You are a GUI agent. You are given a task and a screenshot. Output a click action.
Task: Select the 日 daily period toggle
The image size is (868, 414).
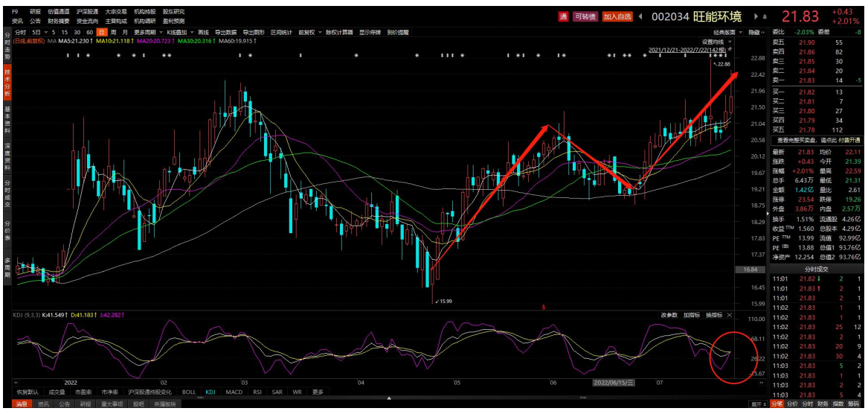pyautogui.click(x=102, y=33)
